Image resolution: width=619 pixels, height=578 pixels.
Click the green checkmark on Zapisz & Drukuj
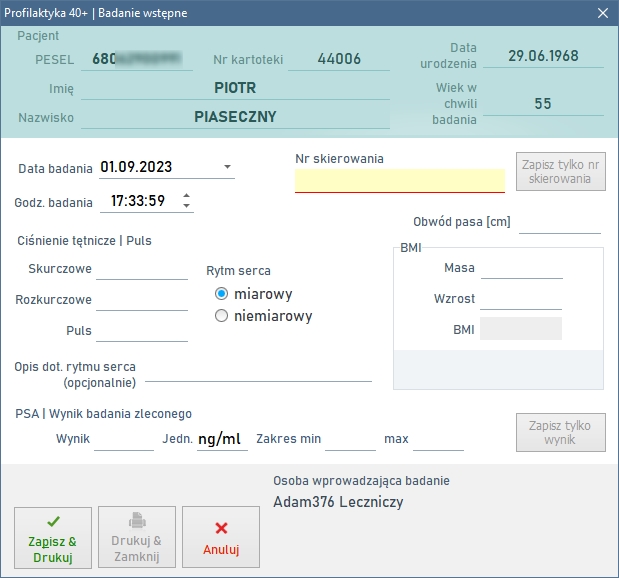[x=53, y=522]
